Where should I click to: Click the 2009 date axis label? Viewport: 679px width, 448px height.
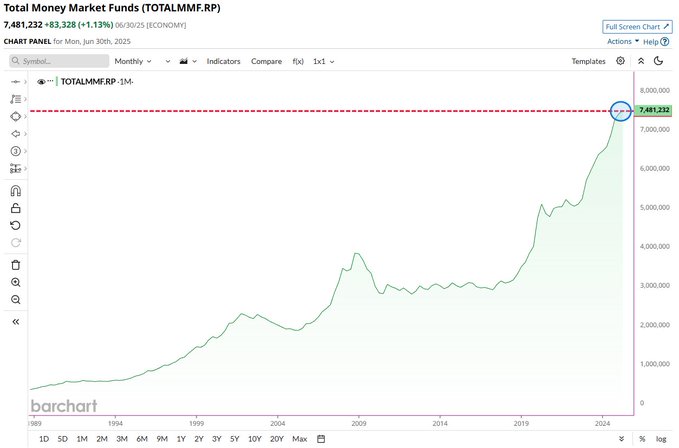pos(359,424)
